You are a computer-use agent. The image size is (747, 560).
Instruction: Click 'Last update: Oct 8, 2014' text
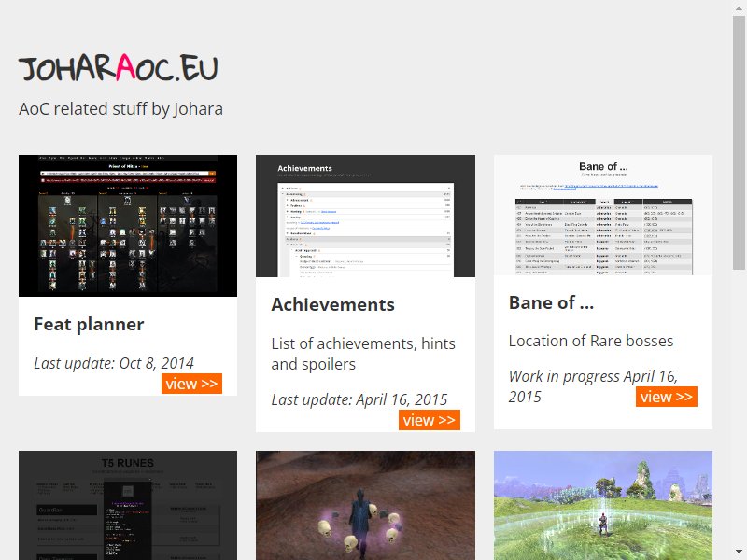[x=114, y=363]
